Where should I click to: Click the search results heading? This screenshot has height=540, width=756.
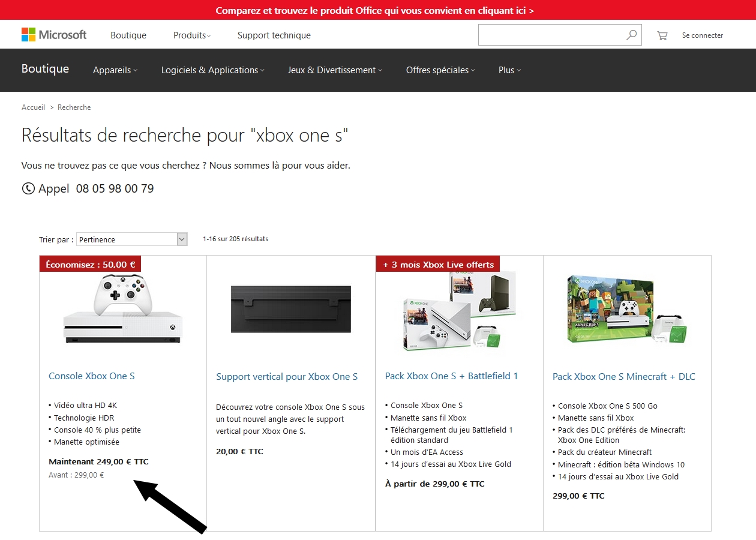click(185, 136)
